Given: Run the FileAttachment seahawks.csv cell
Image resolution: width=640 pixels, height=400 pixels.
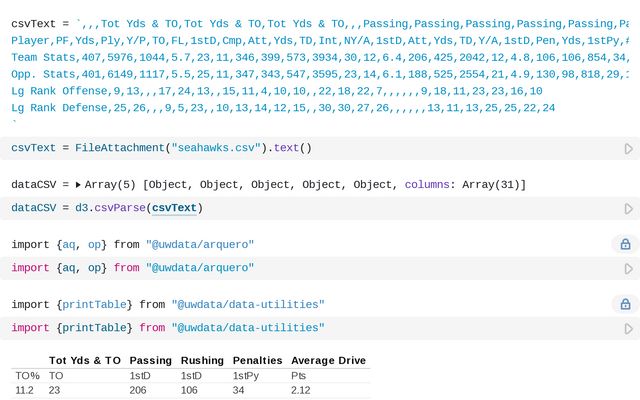Looking at the screenshot, I should [628, 148].
